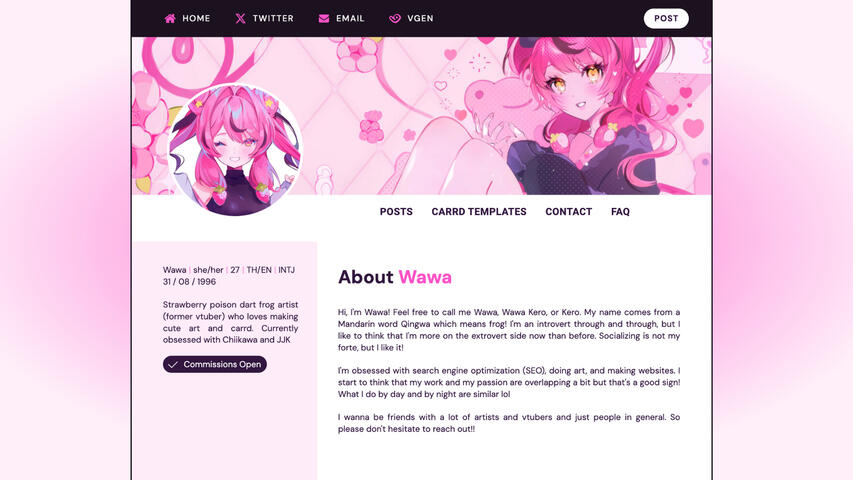Screen dimensions: 853x480
Task: Click the About Wawa heading
Action: tap(394, 277)
